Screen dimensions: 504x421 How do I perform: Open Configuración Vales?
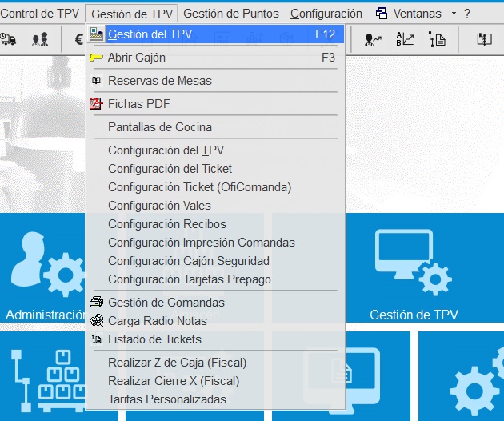click(216, 206)
